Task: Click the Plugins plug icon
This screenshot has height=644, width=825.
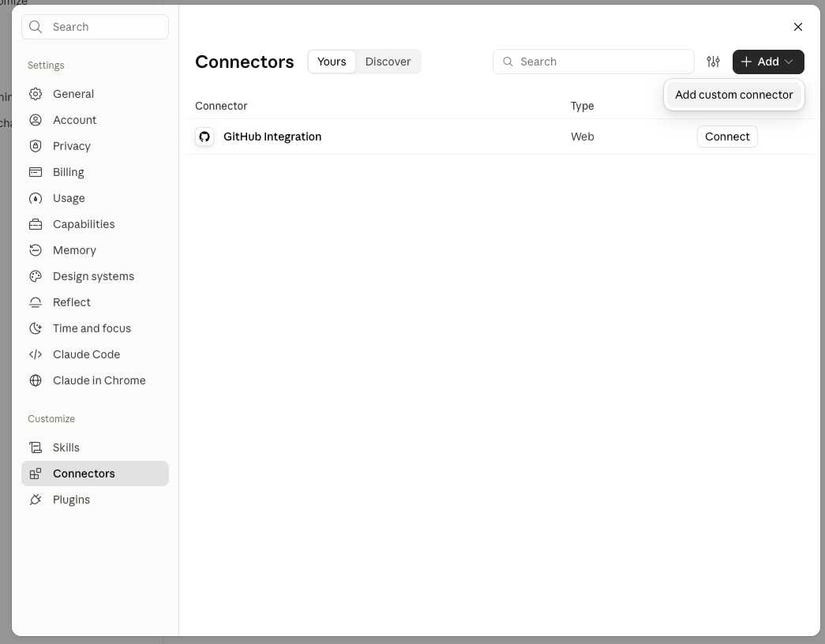Action: (x=36, y=500)
